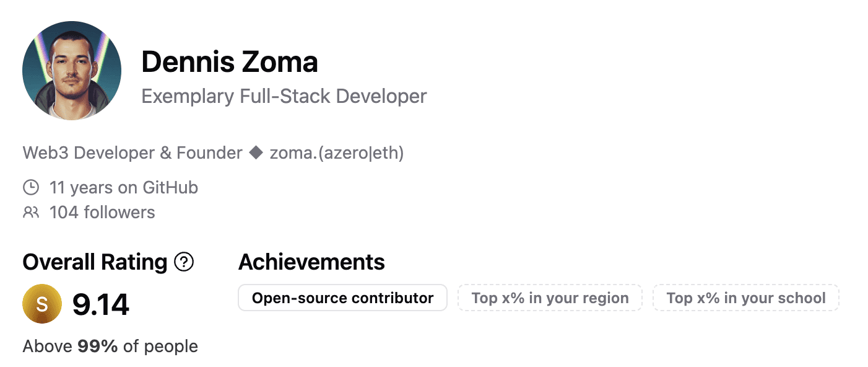Viewport: 868px width, 367px height.
Task: Click the 'Web3 Developer & Founder' bio text
Action: 132,153
